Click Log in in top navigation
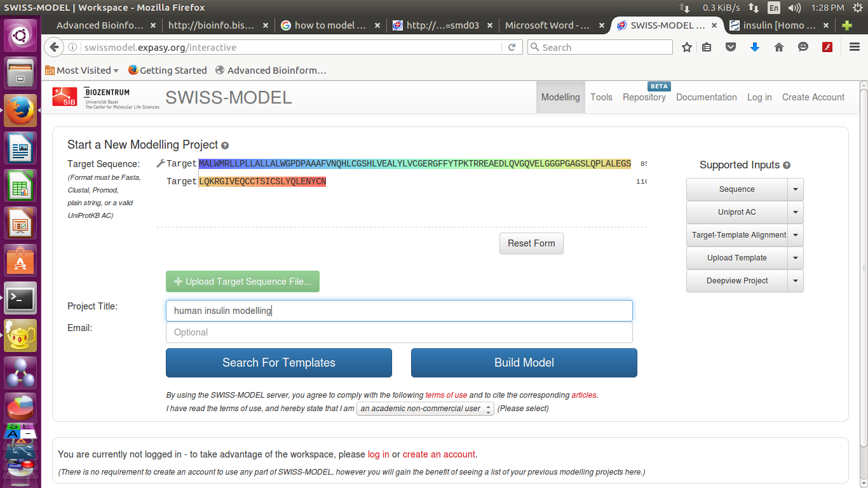This screenshot has height=488, width=868. 759,97
